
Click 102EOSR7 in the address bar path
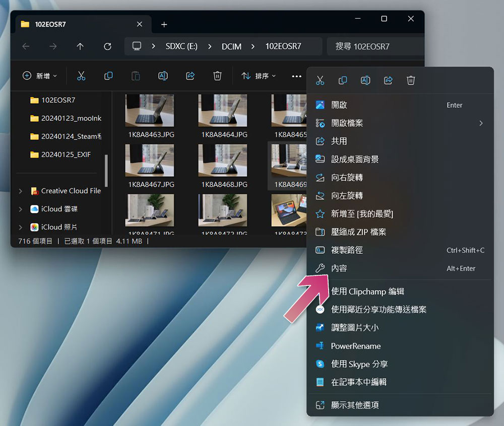283,46
